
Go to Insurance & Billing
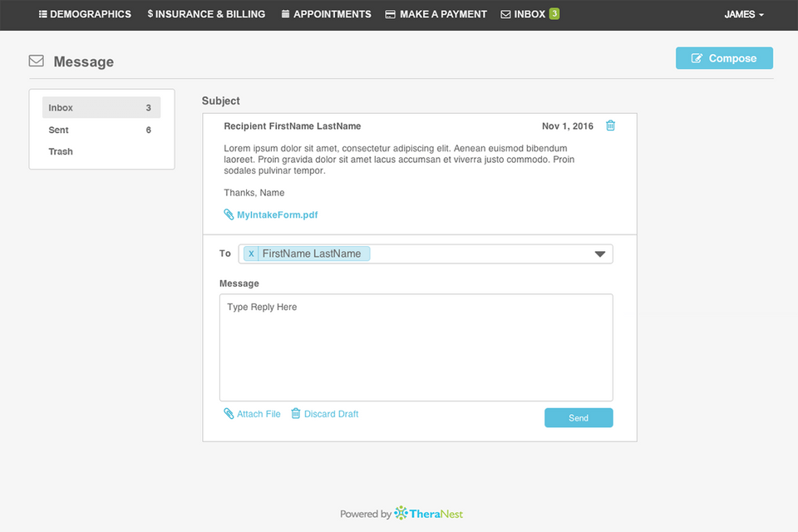pyautogui.click(x=206, y=14)
